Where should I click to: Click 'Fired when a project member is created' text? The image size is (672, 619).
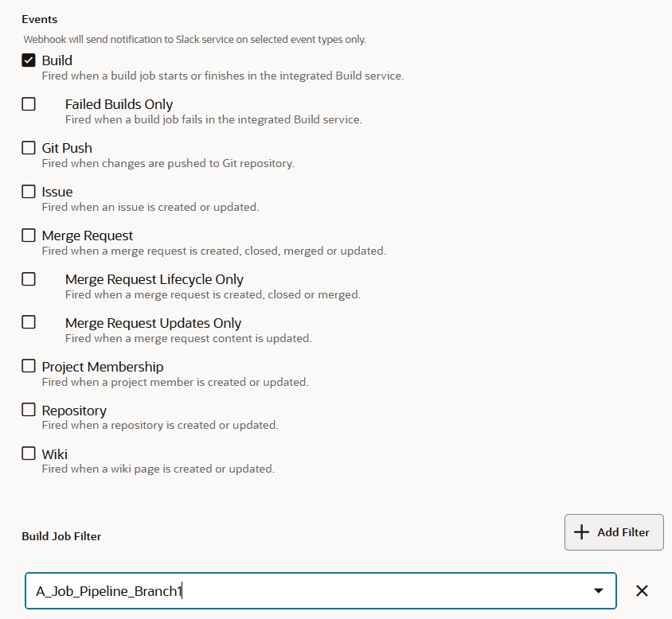click(175, 382)
